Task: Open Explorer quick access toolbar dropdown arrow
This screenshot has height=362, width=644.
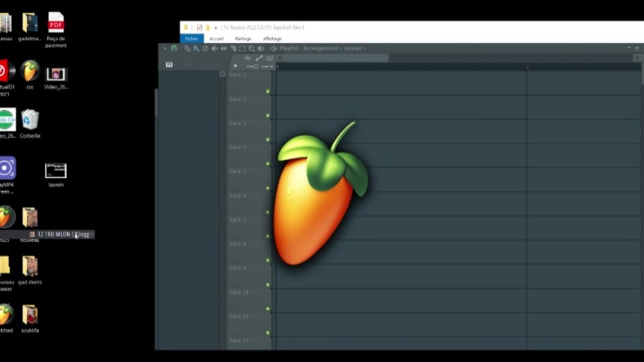Action: (x=216, y=28)
